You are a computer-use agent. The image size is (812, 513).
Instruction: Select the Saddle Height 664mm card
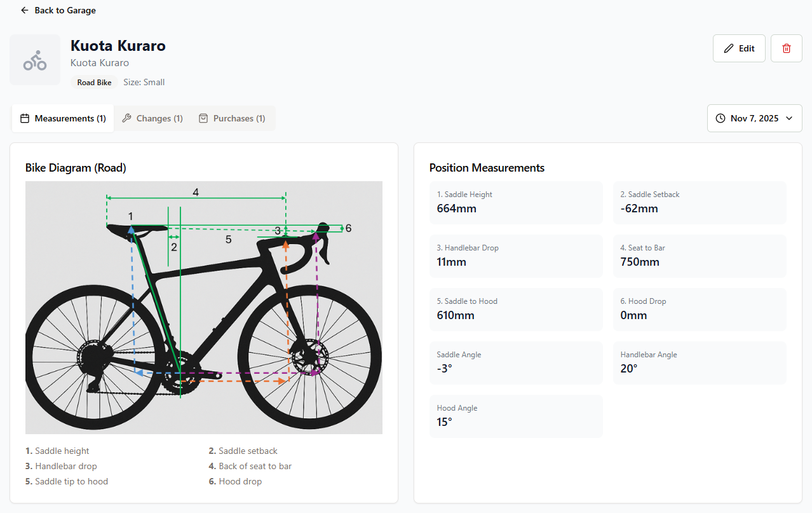[516, 203]
